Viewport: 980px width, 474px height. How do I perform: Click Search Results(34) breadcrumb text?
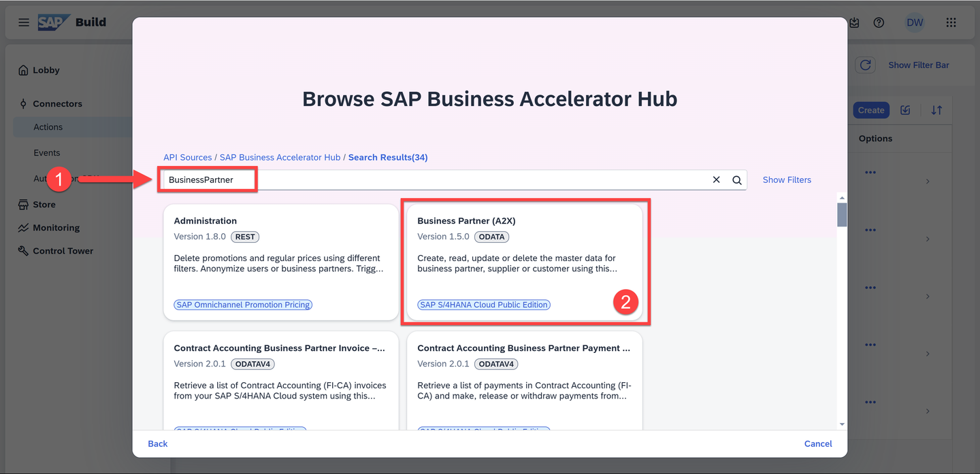pos(388,157)
